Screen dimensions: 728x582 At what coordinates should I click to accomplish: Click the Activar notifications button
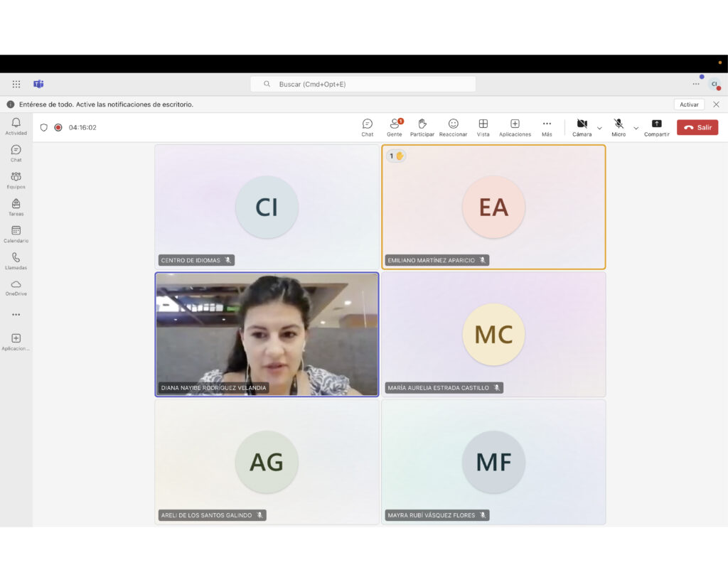[689, 104]
